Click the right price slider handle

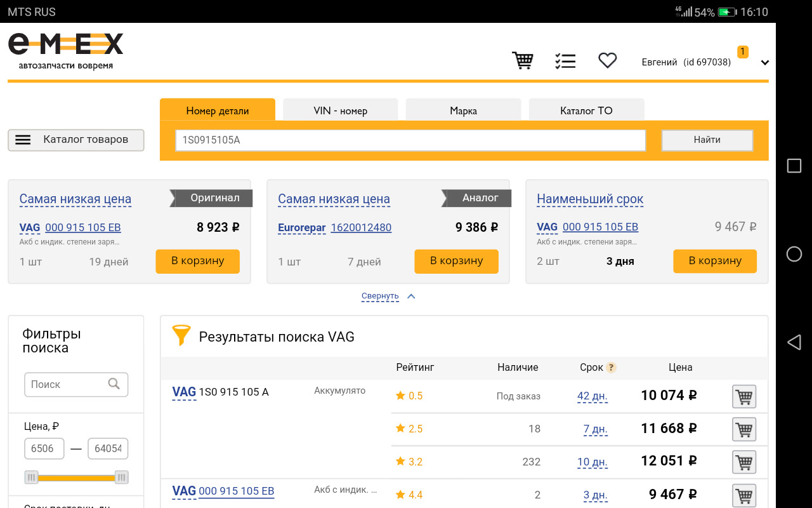pyautogui.click(x=122, y=478)
